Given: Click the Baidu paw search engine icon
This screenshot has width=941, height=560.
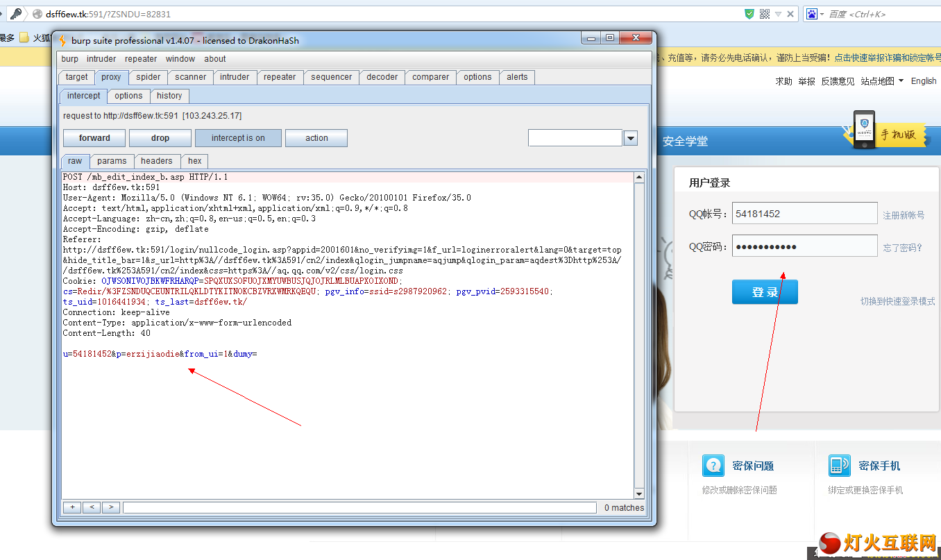Looking at the screenshot, I should point(812,14).
